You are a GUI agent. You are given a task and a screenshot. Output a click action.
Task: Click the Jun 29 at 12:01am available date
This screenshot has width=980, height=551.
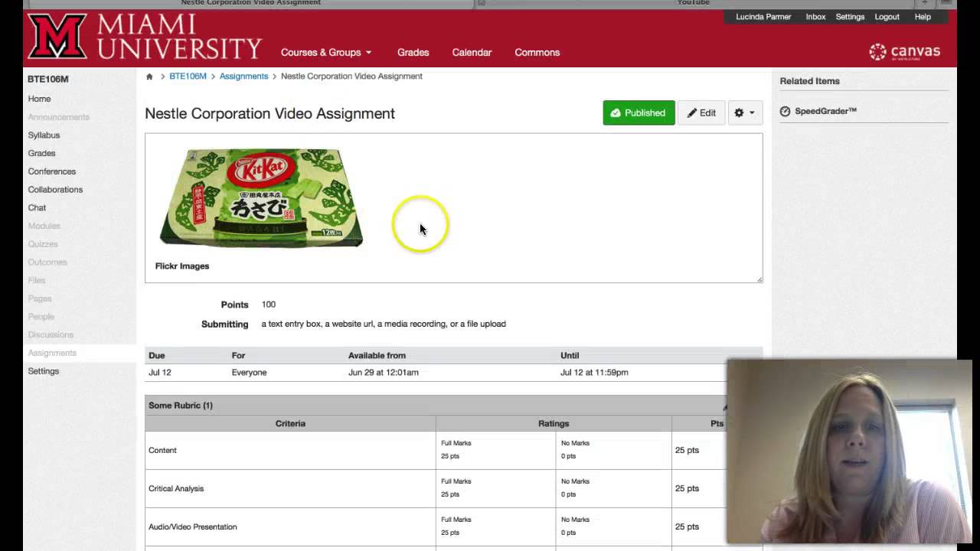384,373
